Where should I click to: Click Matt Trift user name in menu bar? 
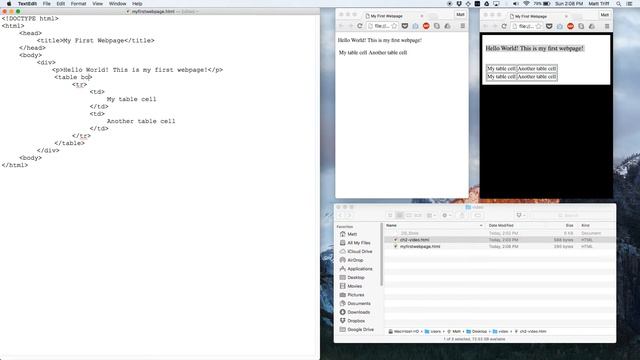pos(599,4)
